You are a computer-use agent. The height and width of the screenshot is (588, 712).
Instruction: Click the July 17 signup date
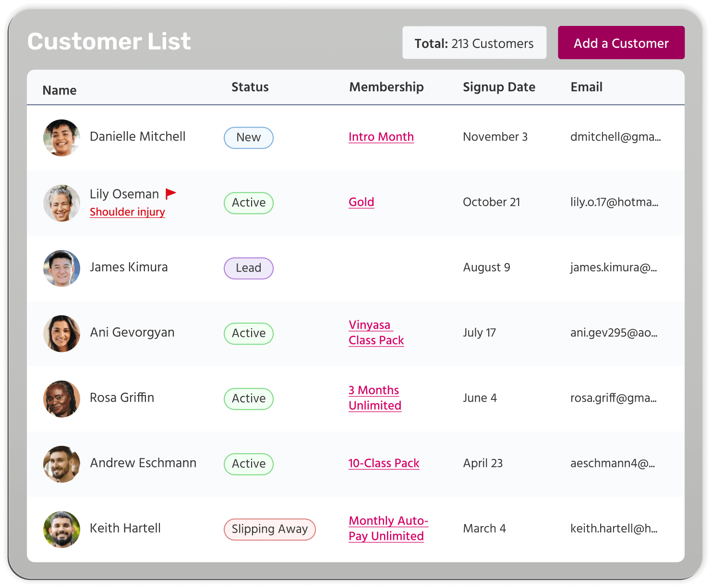[479, 333]
